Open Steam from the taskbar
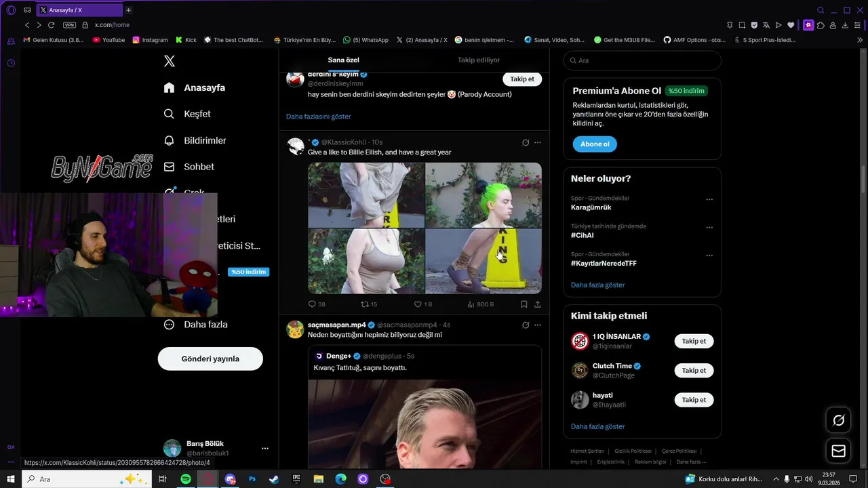The width and height of the screenshot is (868, 488). click(x=274, y=479)
